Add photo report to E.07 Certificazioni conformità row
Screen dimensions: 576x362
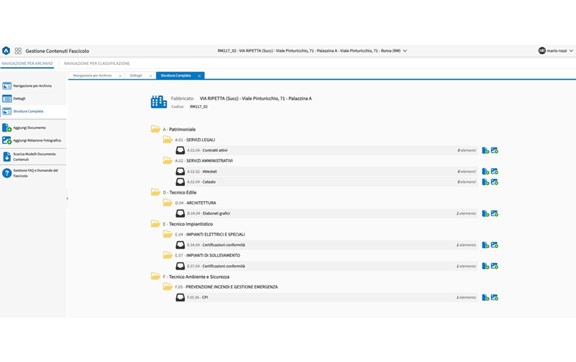tap(494, 266)
